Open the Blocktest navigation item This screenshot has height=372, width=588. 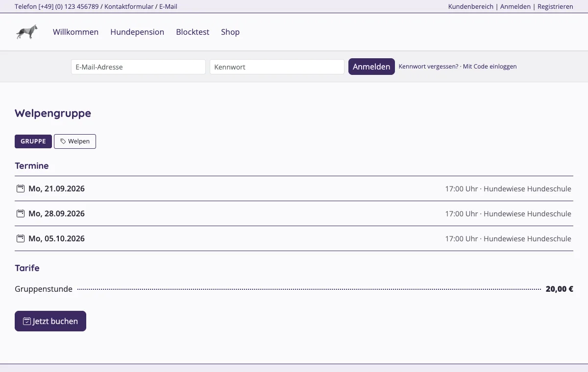pyautogui.click(x=193, y=32)
